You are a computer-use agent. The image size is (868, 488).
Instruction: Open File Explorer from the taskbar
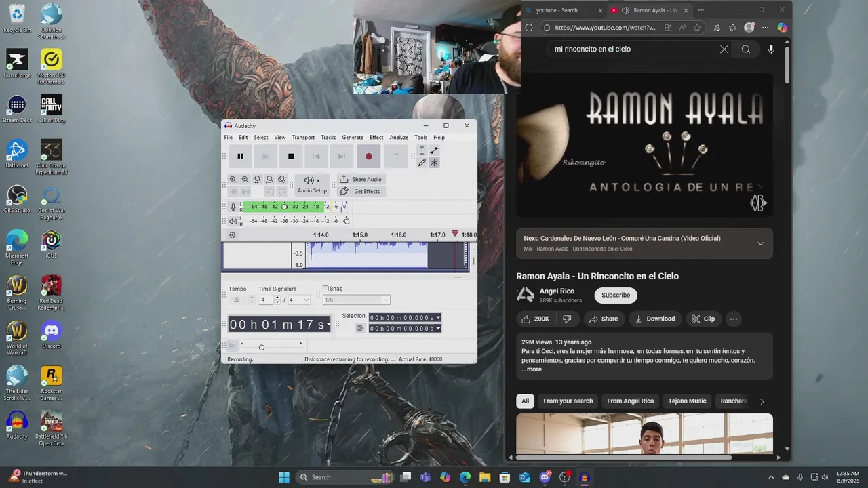485,477
